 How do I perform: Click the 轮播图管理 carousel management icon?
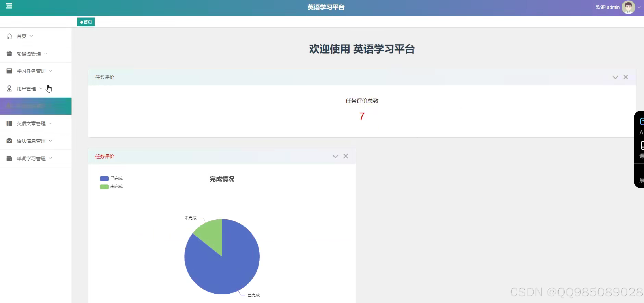10,53
